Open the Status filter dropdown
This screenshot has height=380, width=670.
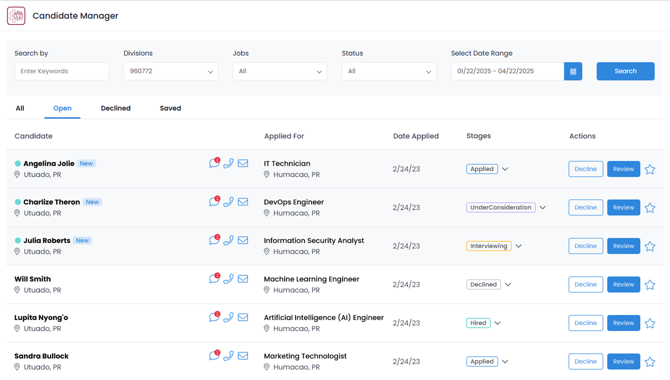pos(389,71)
